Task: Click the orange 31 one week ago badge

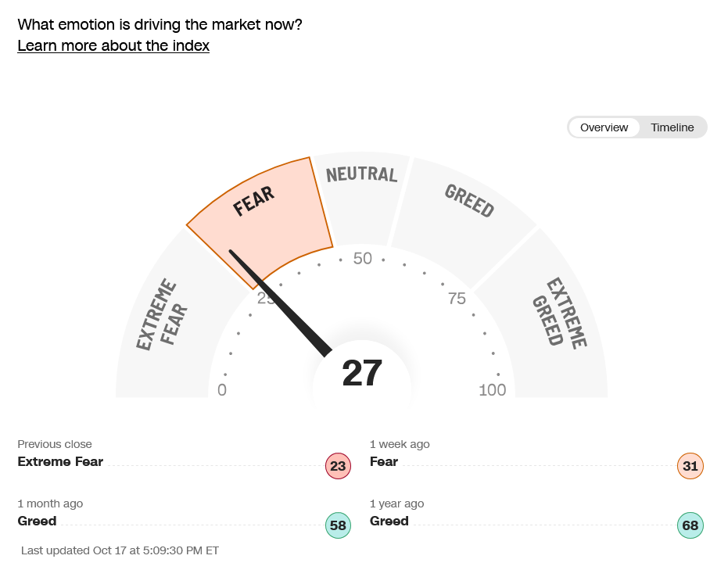Action: tap(690, 467)
